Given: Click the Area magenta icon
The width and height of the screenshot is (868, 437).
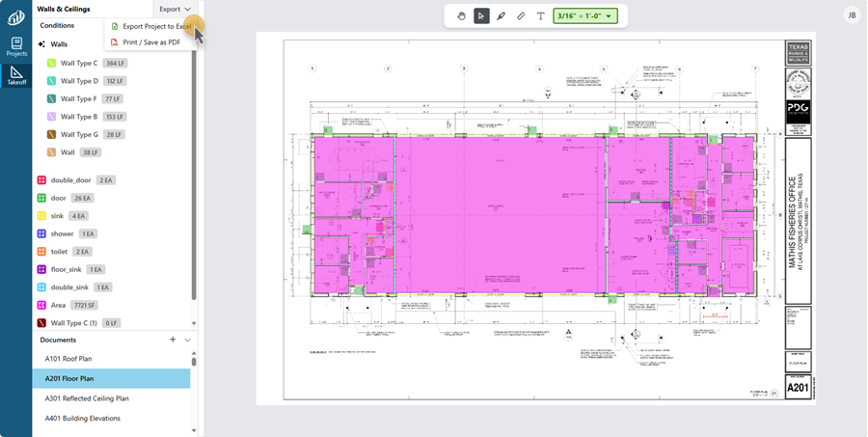Looking at the screenshot, I should coord(41,305).
